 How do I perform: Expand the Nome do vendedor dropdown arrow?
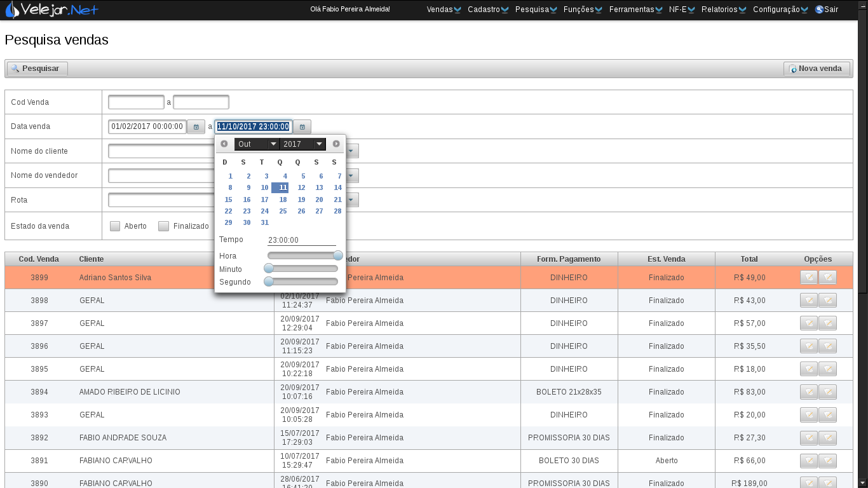pyautogui.click(x=351, y=176)
